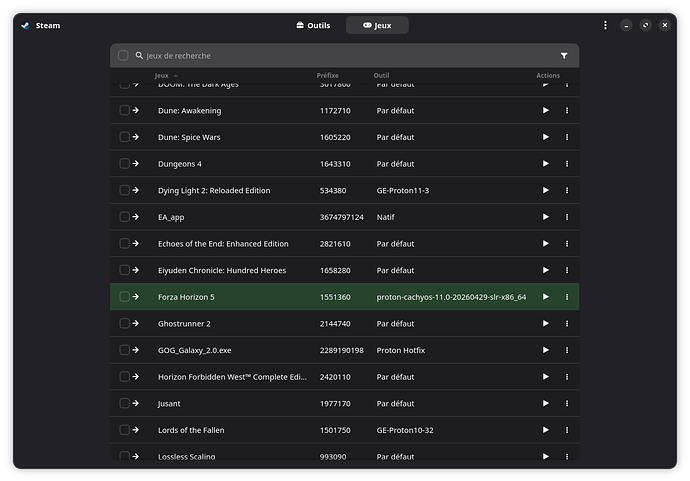Open more options for Dune: Spice Wars

[x=567, y=137]
